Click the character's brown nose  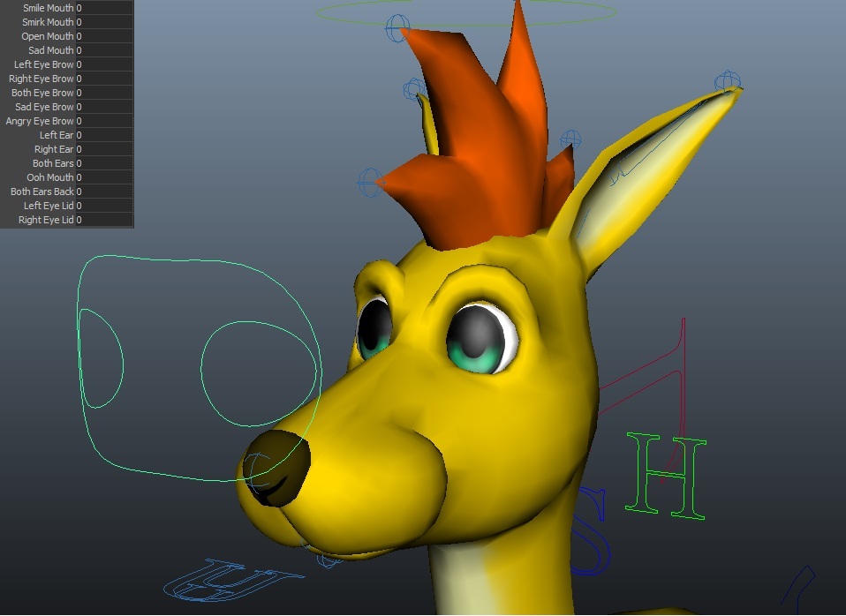[x=276, y=468]
